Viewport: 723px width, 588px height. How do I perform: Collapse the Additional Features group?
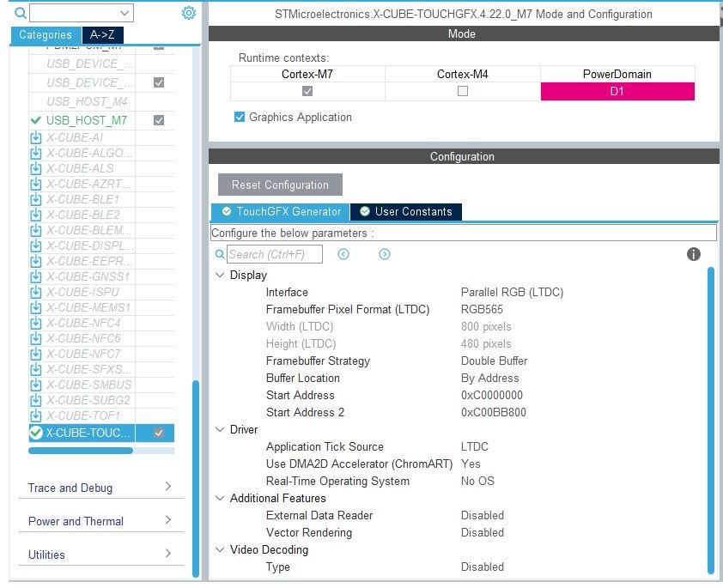point(220,498)
